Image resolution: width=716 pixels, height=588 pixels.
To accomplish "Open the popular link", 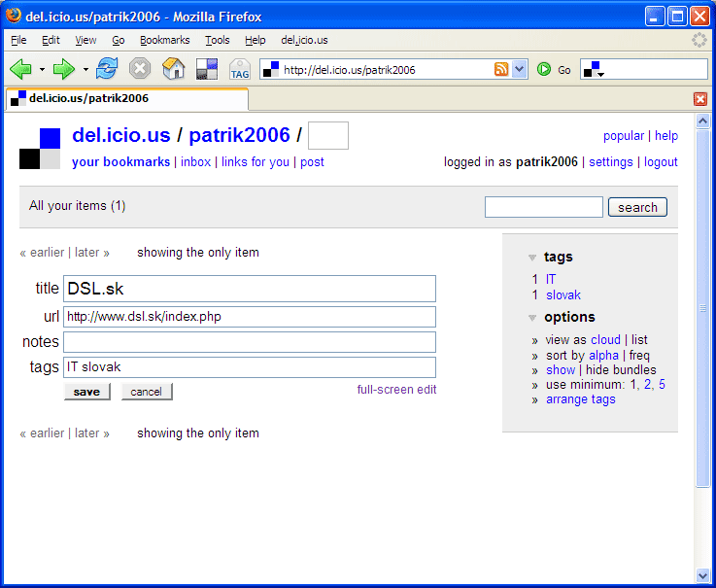I will click(624, 136).
